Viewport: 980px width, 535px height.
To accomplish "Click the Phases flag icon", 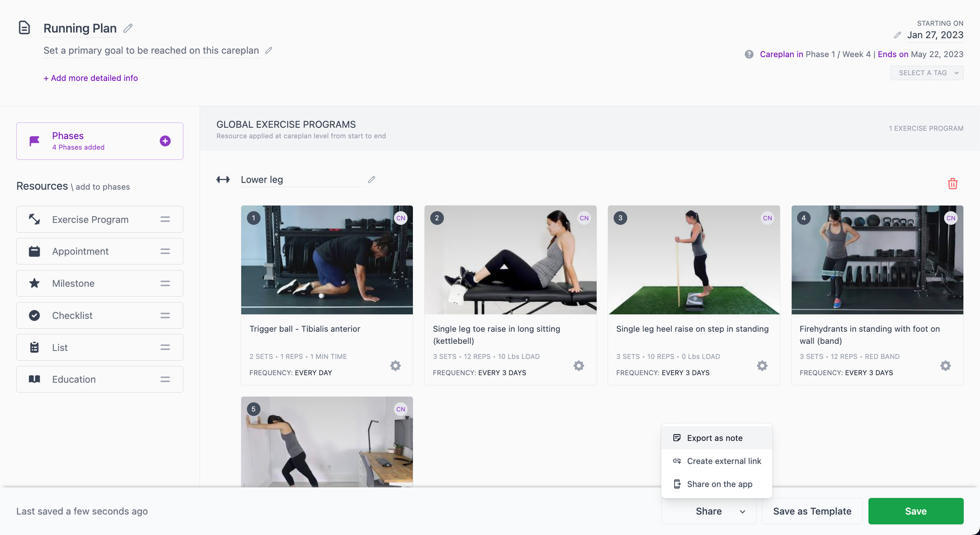I will pyautogui.click(x=34, y=141).
